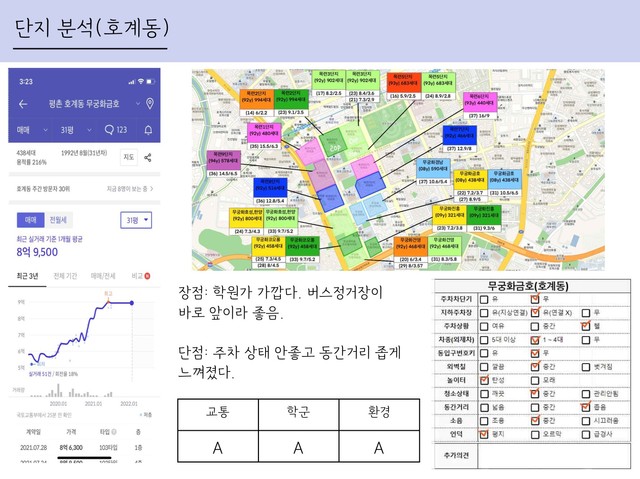The width and height of the screenshot is (640, 479).
Task: Click the 학군 header cell
Action: click(x=298, y=414)
